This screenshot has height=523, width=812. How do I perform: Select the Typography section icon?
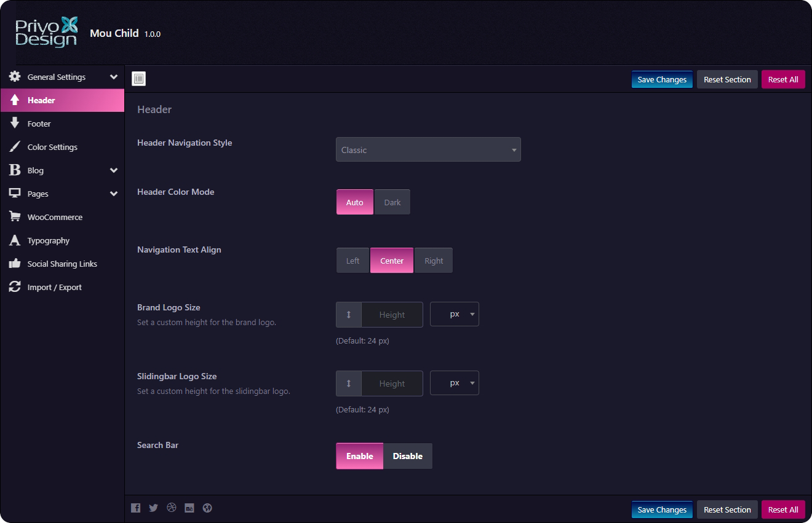pos(14,240)
